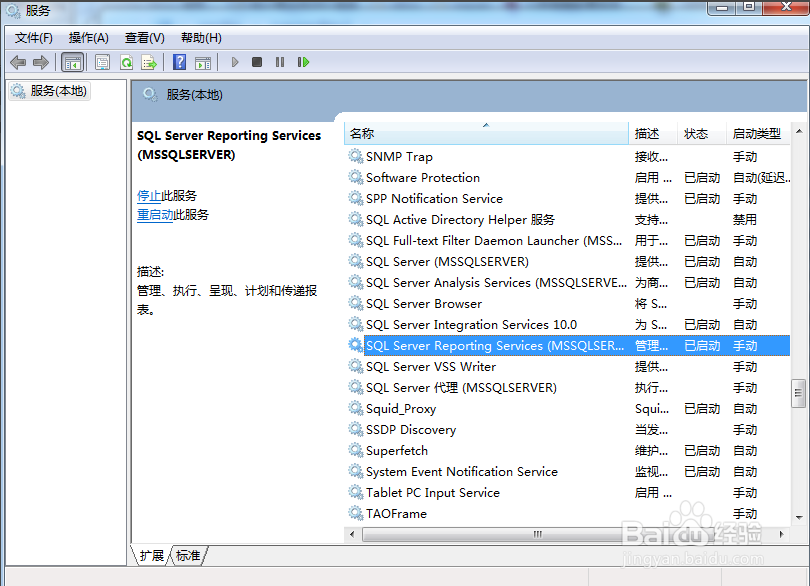Click the SSDP Discovery gear icon
The image size is (810, 586).
(x=355, y=429)
